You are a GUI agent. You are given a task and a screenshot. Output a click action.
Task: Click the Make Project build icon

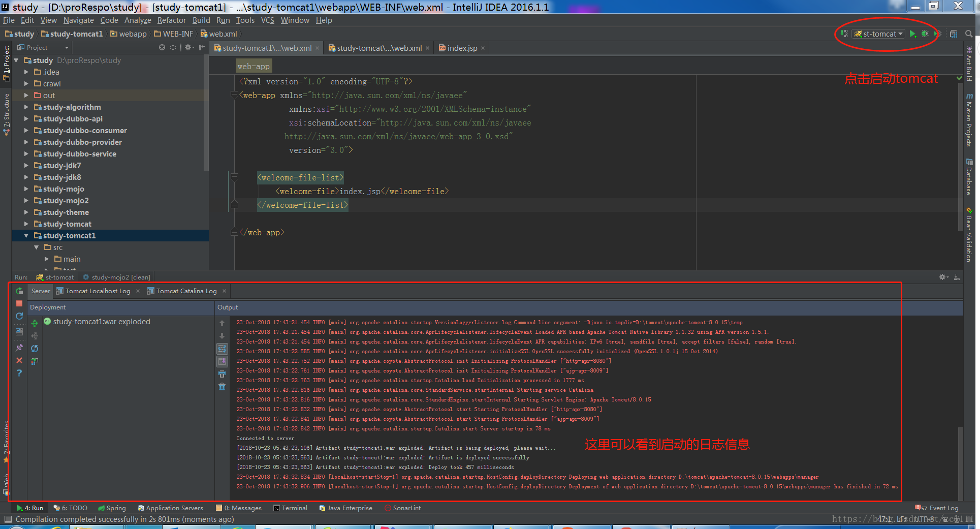click(x=844, y=34)
